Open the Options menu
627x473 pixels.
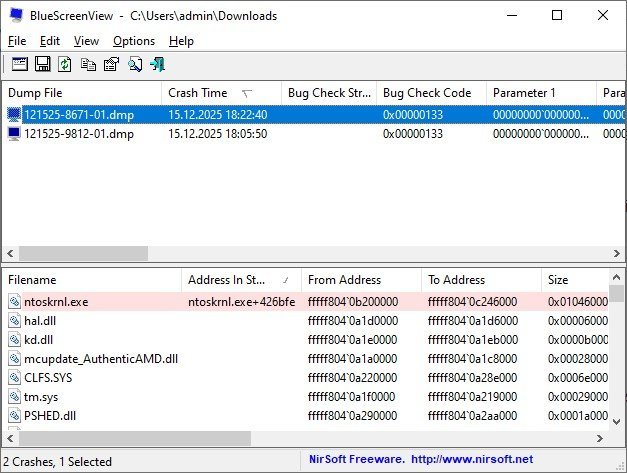click(133, 41)
